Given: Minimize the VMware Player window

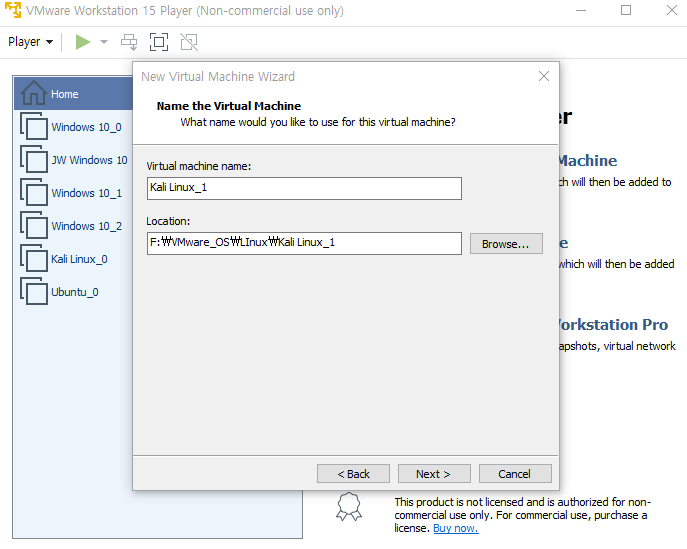Looking at the screenshot, I should (581, 10).
